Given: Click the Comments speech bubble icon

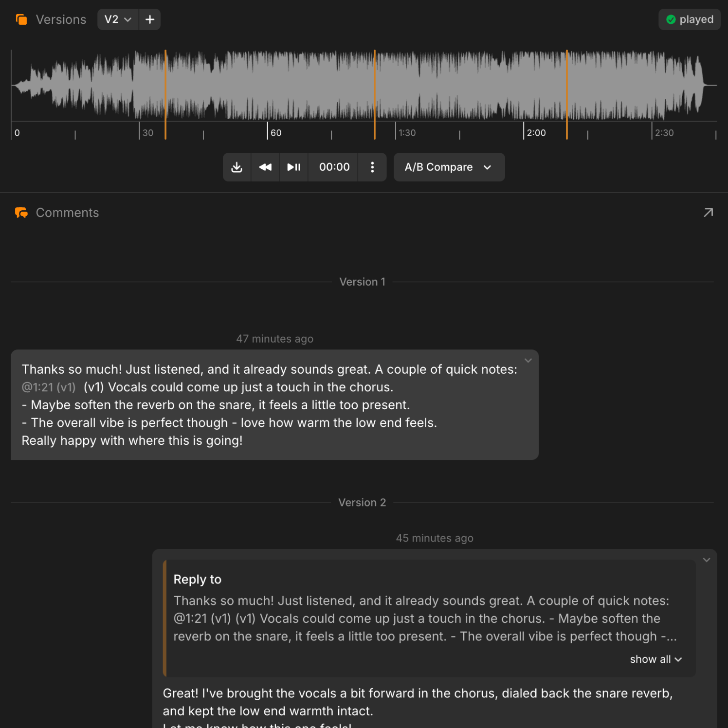Looking at the screenshot, I should tap(21, 213).
